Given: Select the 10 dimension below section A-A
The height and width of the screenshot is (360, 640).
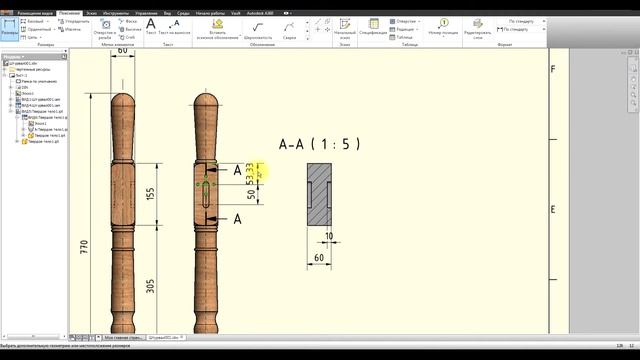Looking at the screenshot, I should tap(329, 236).
